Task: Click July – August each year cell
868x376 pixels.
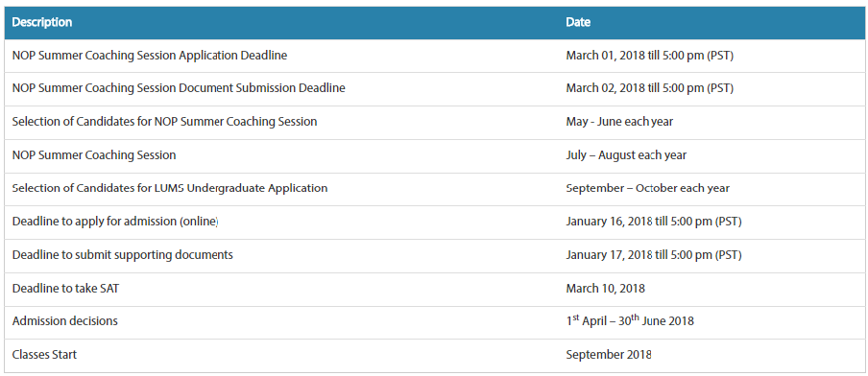Action: coord(626,155)
